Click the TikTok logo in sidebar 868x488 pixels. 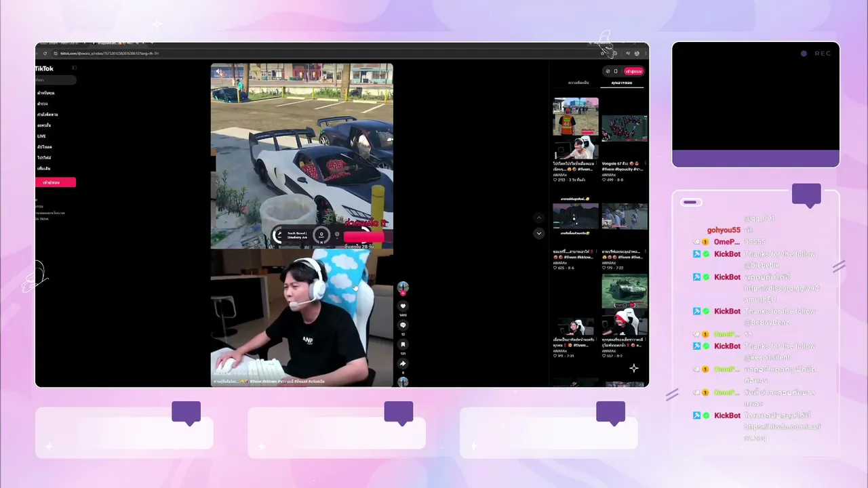(45, 68)
